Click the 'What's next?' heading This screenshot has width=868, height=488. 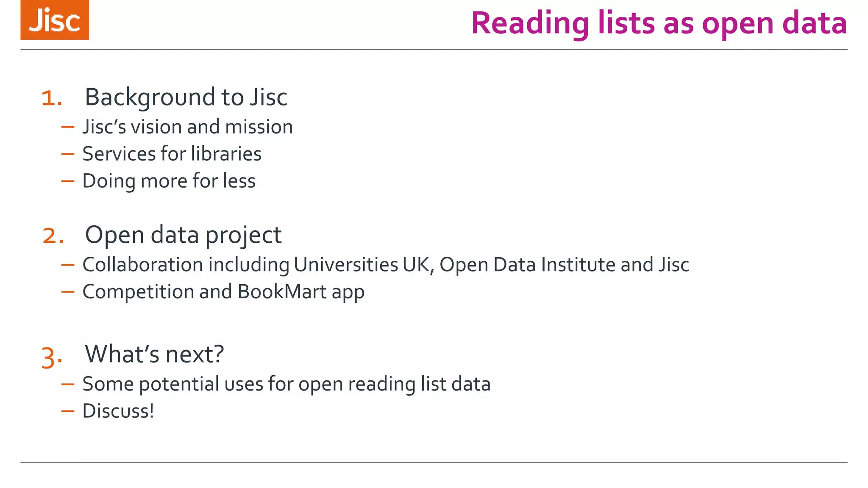[x=154, y=354]
